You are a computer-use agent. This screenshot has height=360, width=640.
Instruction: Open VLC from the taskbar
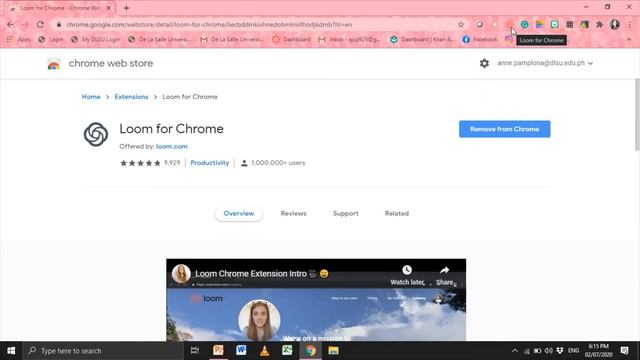coord(264,351)
